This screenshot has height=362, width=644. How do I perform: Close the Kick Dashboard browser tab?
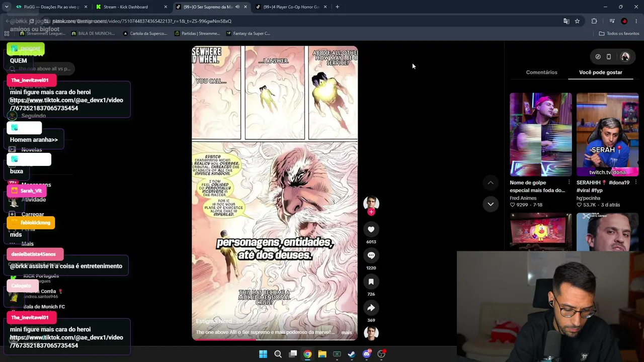(166, 7)
